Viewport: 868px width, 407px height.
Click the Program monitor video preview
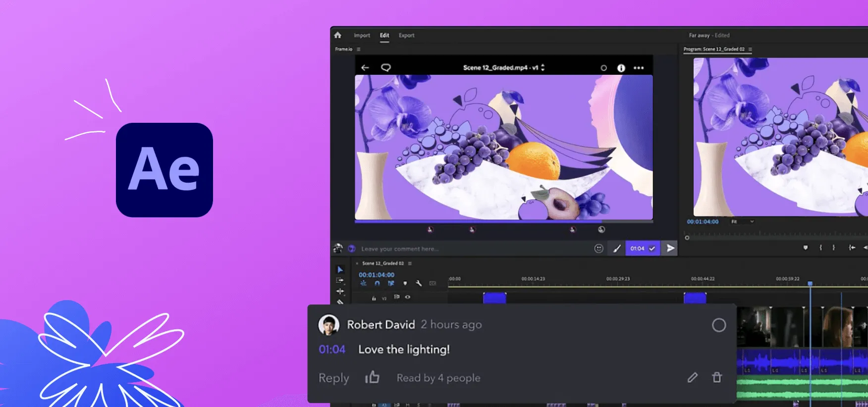[781, 137]
